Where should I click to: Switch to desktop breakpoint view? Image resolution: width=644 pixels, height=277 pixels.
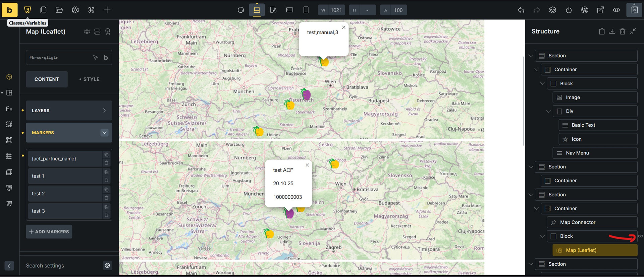coord(257,10)
